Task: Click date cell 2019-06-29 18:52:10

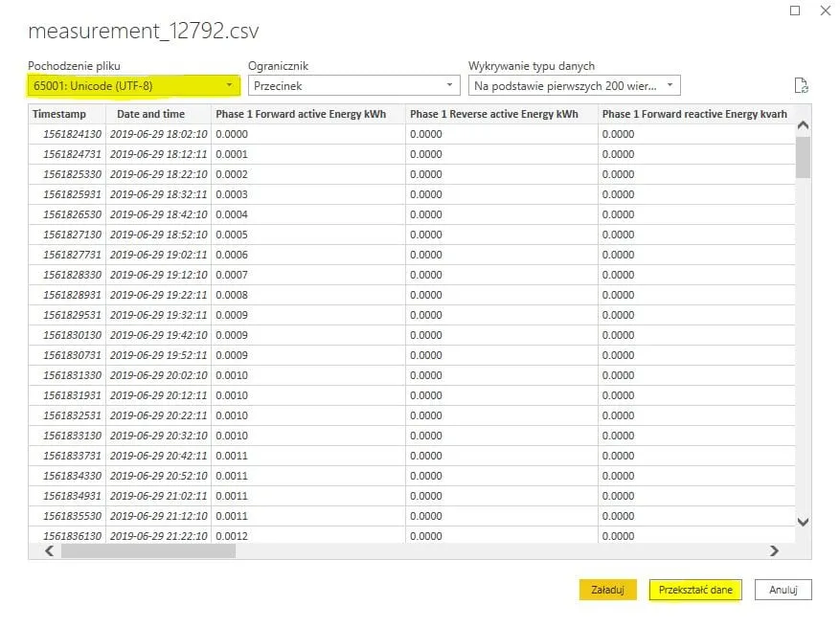Action: click(159, 235)
